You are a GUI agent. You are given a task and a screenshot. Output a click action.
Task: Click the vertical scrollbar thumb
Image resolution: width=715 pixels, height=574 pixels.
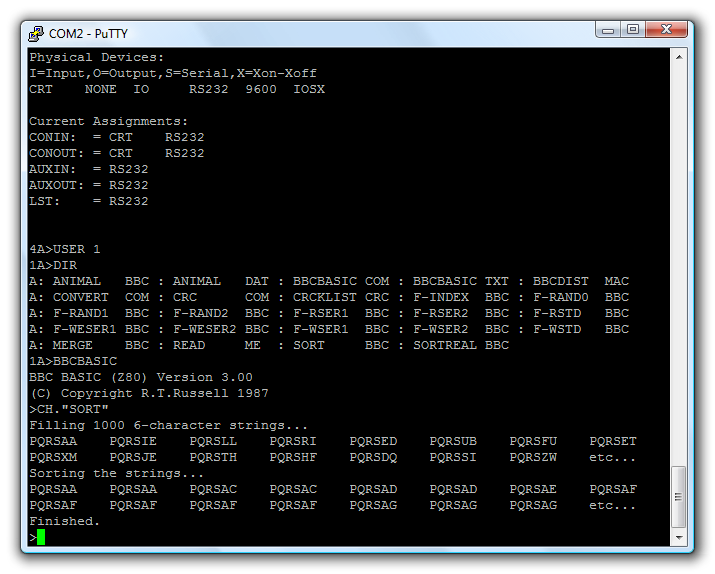[x=679, y=496]
